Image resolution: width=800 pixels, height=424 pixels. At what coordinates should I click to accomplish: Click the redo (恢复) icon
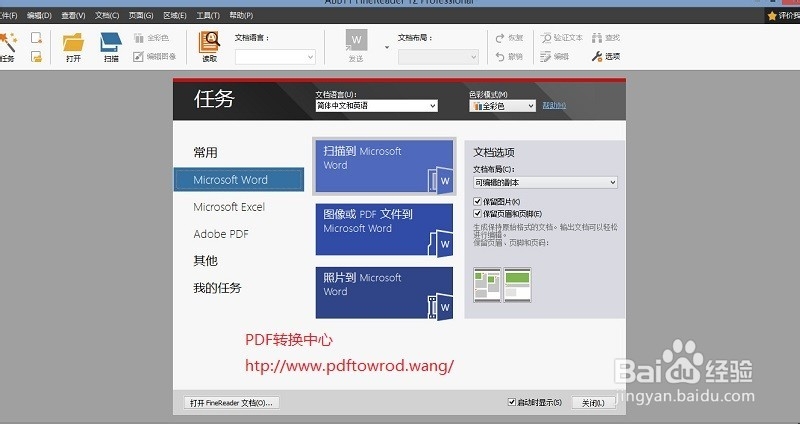pos(500,38)
